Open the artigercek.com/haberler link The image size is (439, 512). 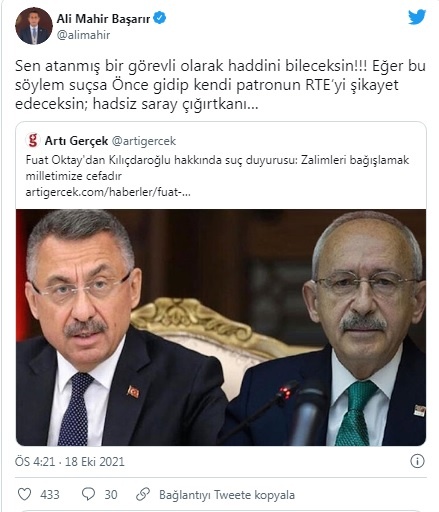(x=108, y=192)
